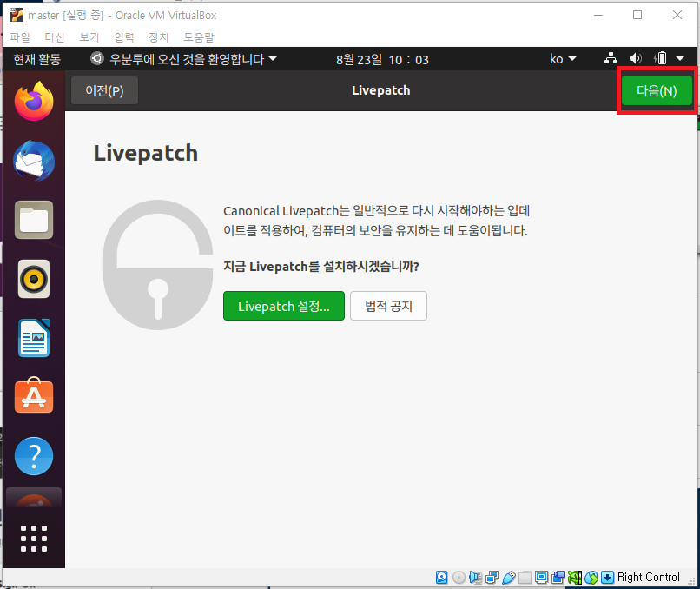Open the 법적 공지 legal notice button
This screenshot has width=700, height=589.
[388, 306]
